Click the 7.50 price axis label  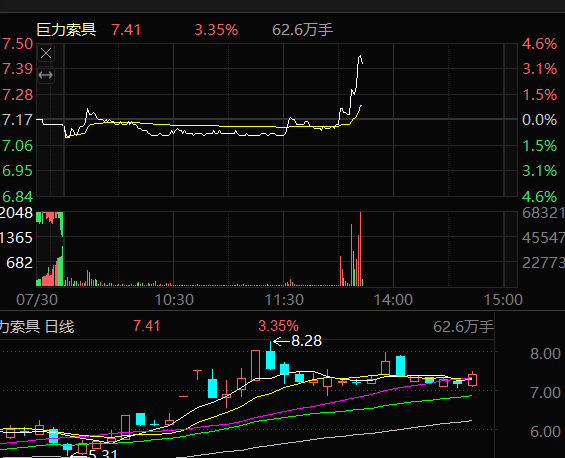pyautogui.click(x=17, y=44)
